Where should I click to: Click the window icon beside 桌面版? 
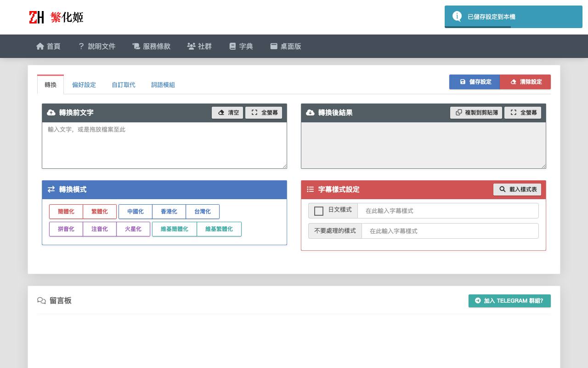pos(274,46)
